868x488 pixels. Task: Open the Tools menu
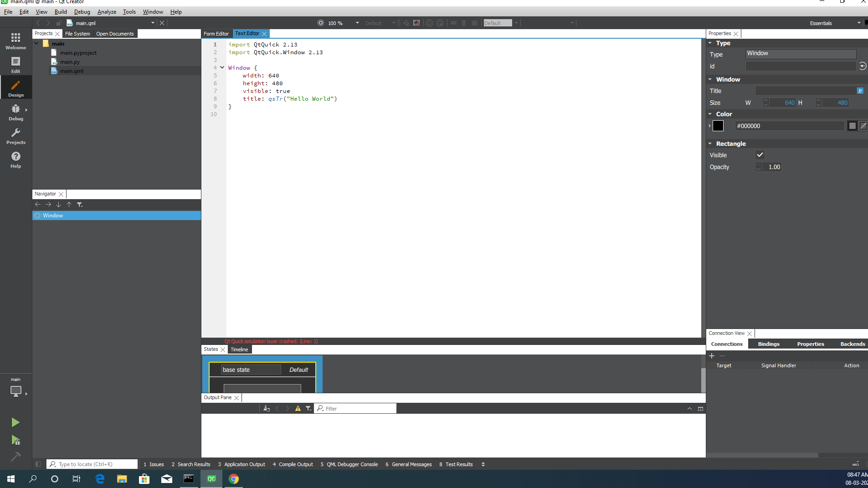tap(129, 12)
